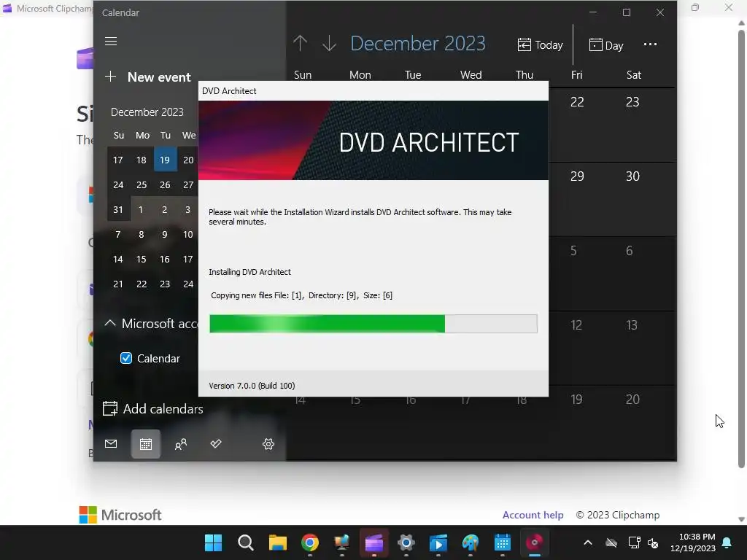The image size is (747, 560).
Task: Open the display network tray icon
Action: [634, 542]
